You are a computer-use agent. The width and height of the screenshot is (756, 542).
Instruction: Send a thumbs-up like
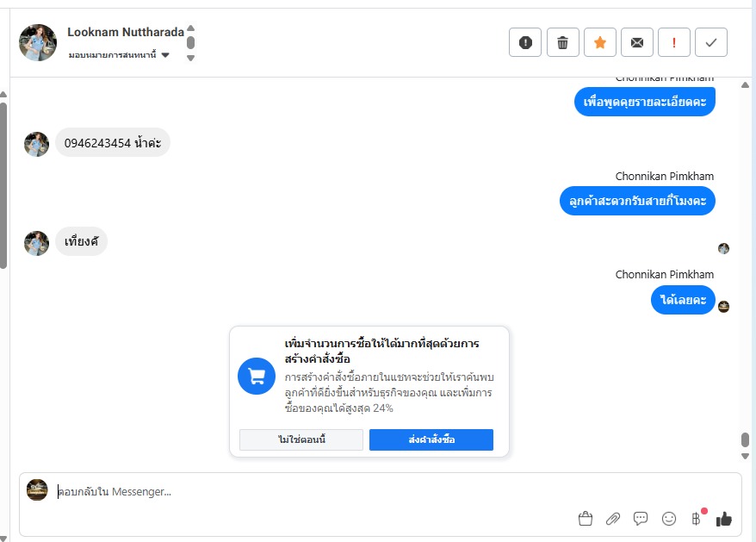723,519
